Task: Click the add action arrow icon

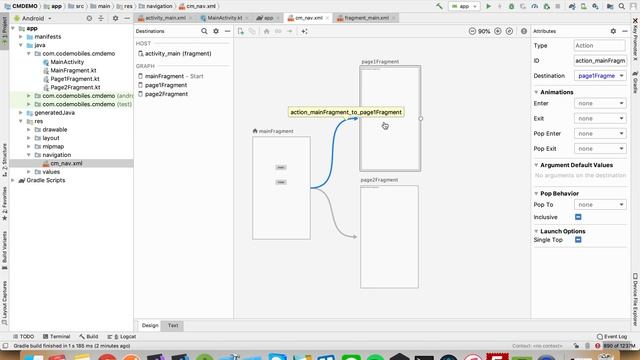Action: 289,31
